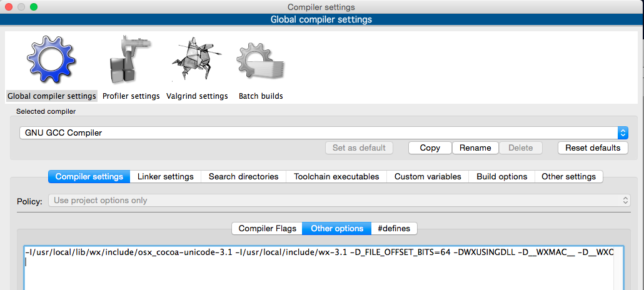Select the Global compiler settings label

point(52,96)
